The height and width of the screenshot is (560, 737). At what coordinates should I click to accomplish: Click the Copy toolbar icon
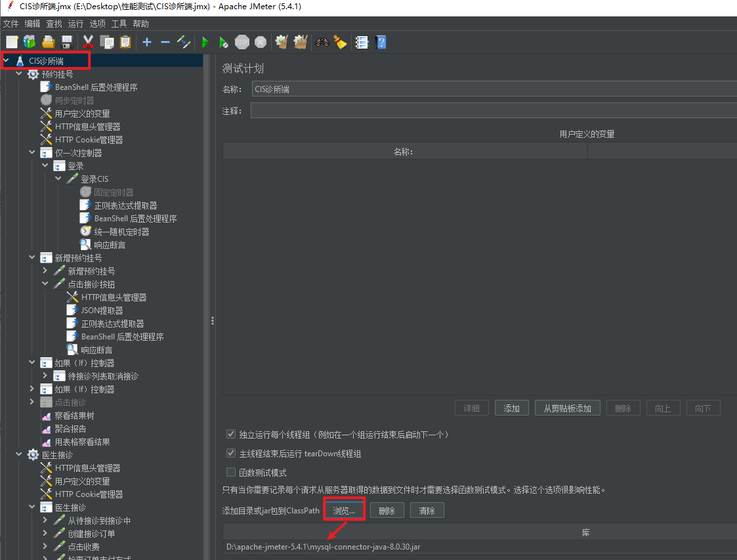107,42
